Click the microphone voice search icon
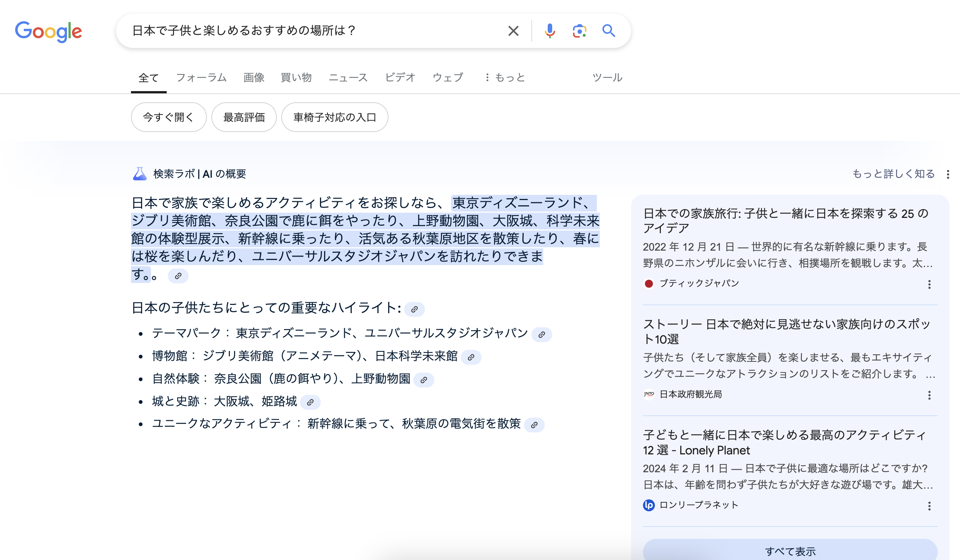The image size is (960, 560). point(549,31)
